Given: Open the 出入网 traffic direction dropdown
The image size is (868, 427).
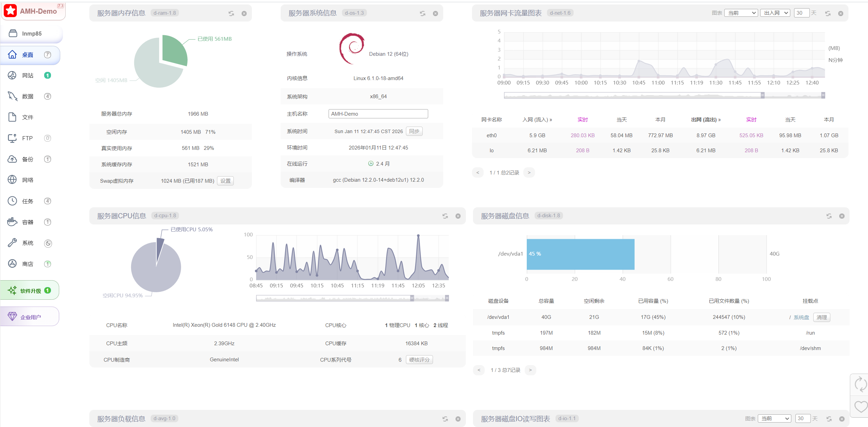Looking at the screenshot, I should coord(775,13).
